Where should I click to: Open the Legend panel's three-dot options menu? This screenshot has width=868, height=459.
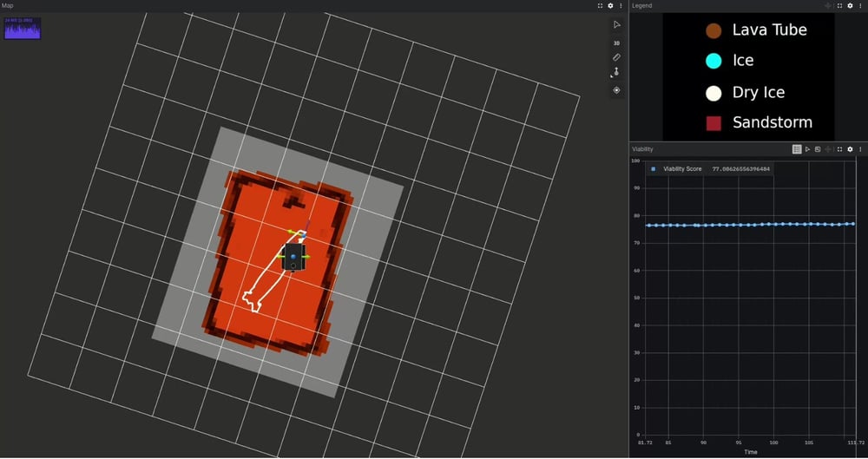(x=860, y=5)
